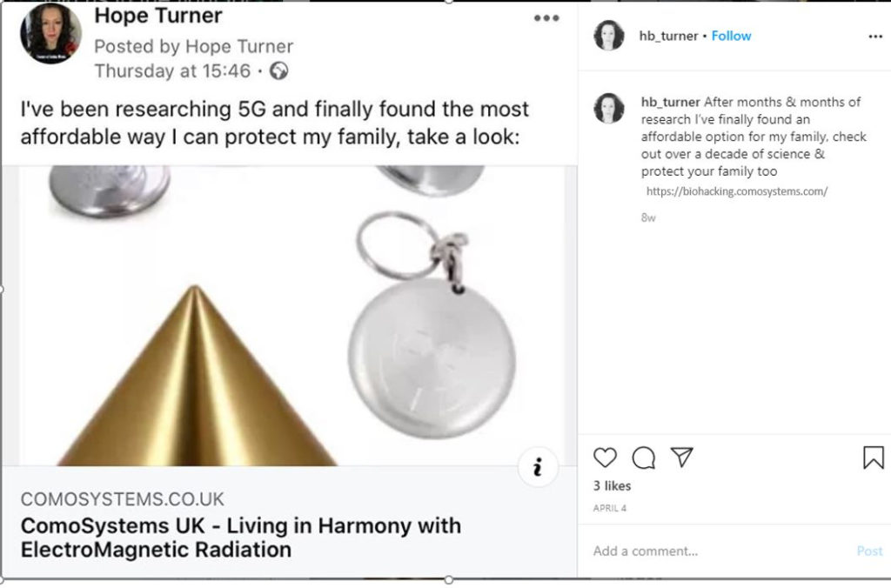Image resolution: width=891 pixels, height=588 pixels.
Task: Click the public globe audience icon
Action: pyautogui.click(x=278, y=71)
